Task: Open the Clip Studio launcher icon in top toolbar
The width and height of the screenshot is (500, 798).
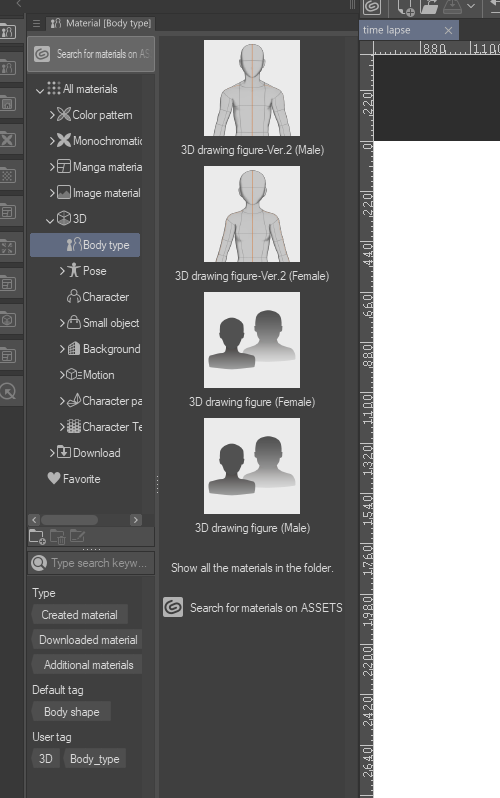Action: tap(372, 7)
